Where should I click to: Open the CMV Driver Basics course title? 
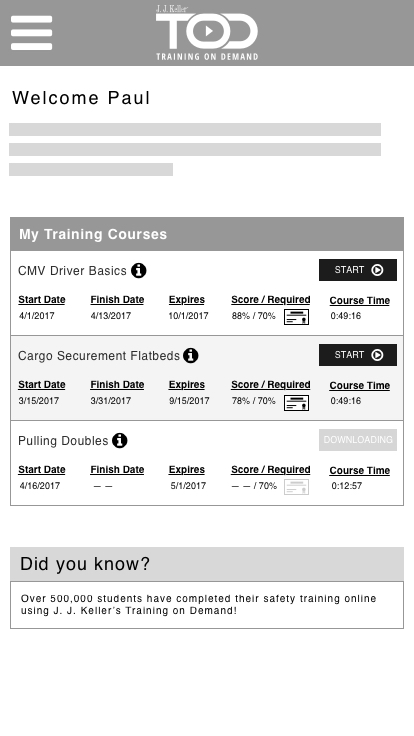tap(72, 271)
